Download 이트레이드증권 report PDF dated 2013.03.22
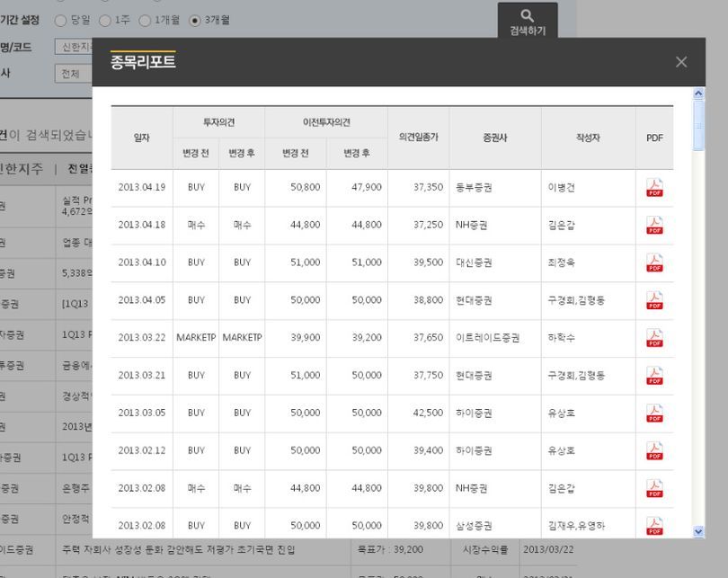Viewport: 728px width, 578px height. [654, 339]
